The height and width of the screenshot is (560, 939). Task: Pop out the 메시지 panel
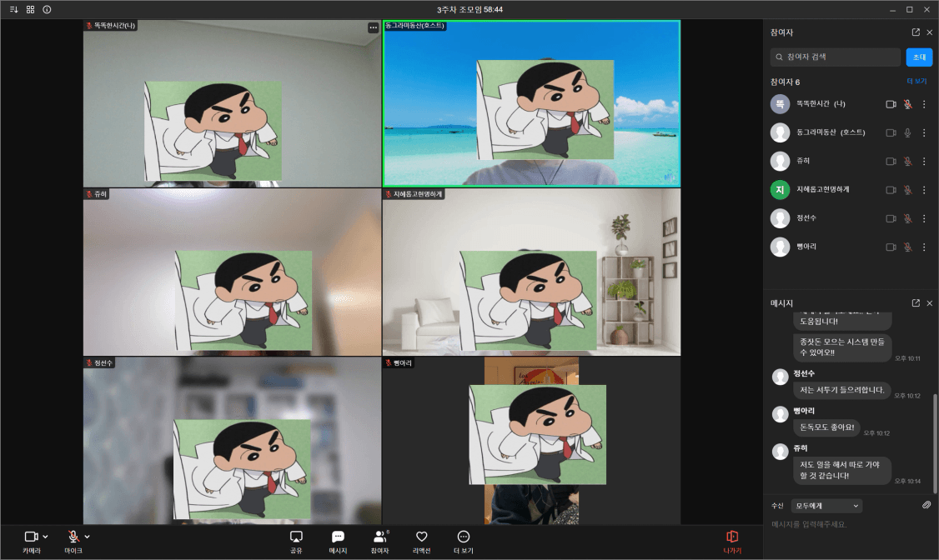pos(916,303)
